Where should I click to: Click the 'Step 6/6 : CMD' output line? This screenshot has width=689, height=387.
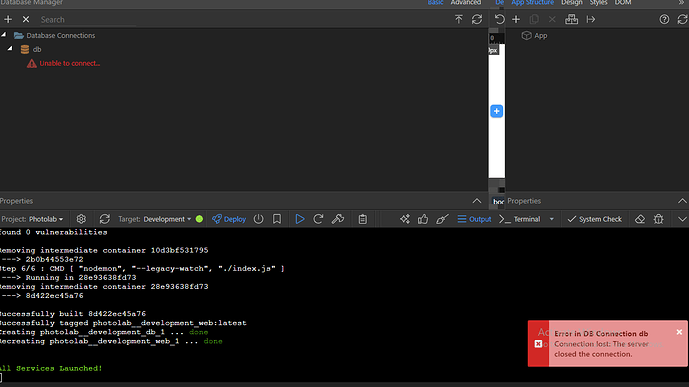tap(142, 268)
